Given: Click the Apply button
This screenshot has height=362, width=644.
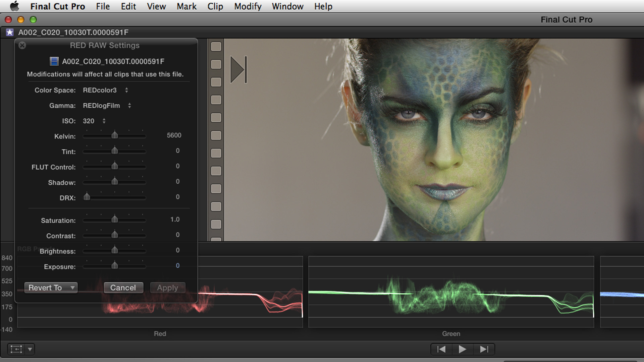Looking at the screenshot, I should pyautogui.click(x=167, y=288).
